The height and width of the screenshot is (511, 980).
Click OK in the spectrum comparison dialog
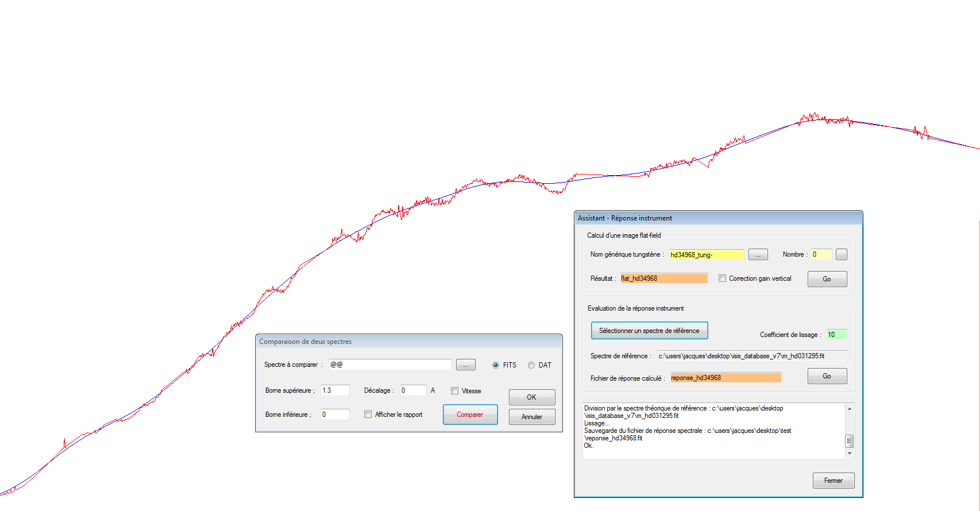pos(531,397)
